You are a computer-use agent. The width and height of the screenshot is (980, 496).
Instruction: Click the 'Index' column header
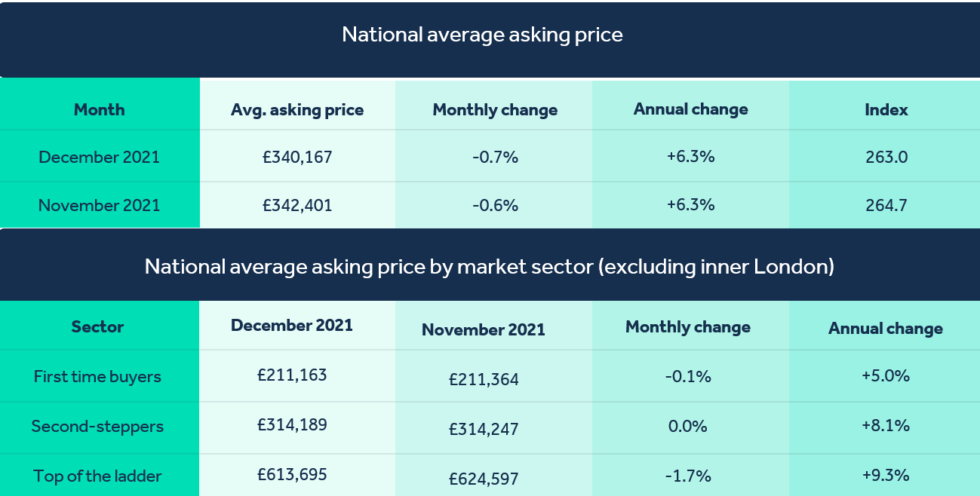click(x=886, y=110)
